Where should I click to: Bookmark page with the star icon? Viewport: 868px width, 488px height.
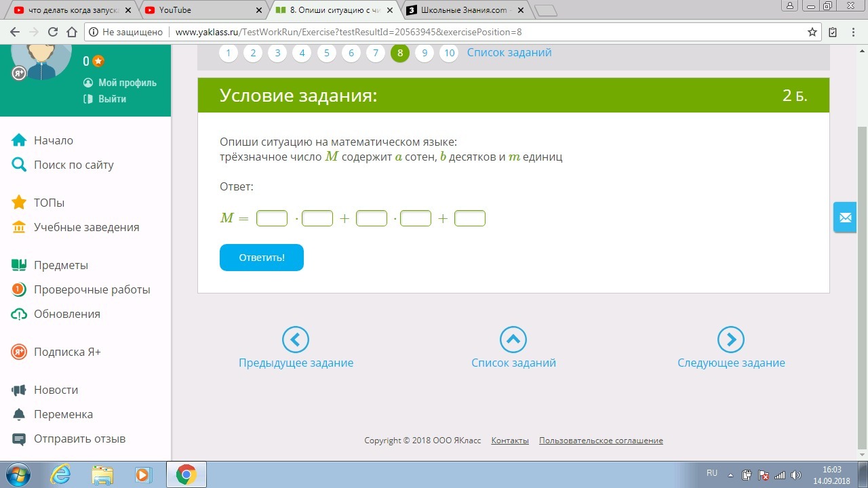(x=812, y=32)
